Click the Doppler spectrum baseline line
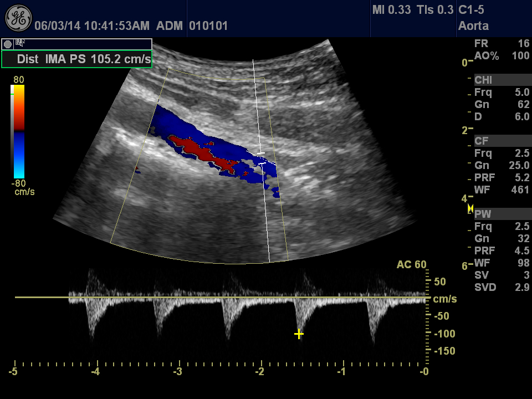The height and width of the screenshot is (399, 532). tap(222, 298)
